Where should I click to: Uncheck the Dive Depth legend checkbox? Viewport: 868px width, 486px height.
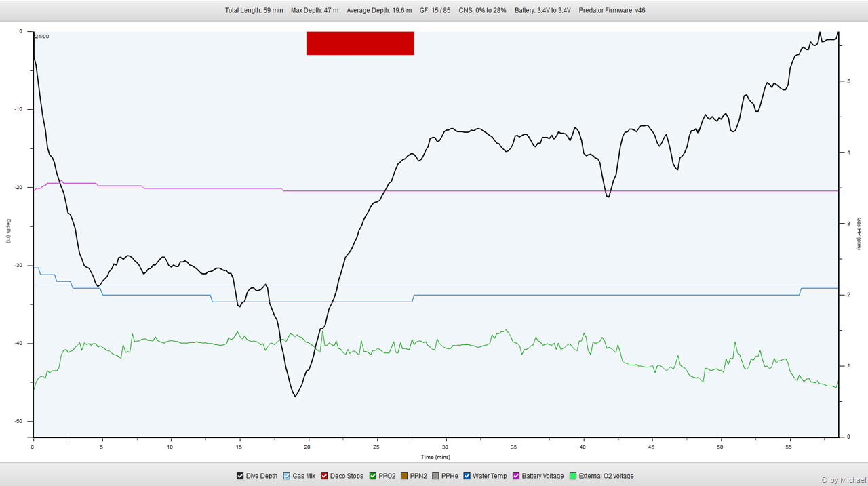tap(240, 476)
